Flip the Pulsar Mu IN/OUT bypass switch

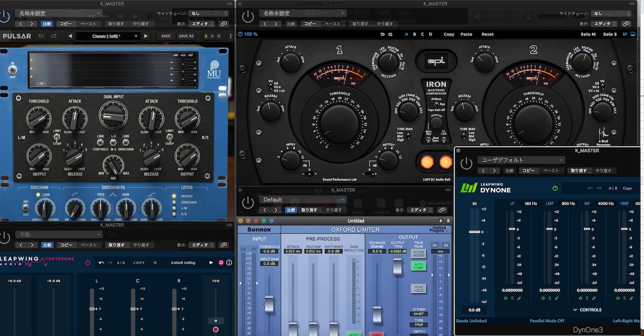(12, 70)
